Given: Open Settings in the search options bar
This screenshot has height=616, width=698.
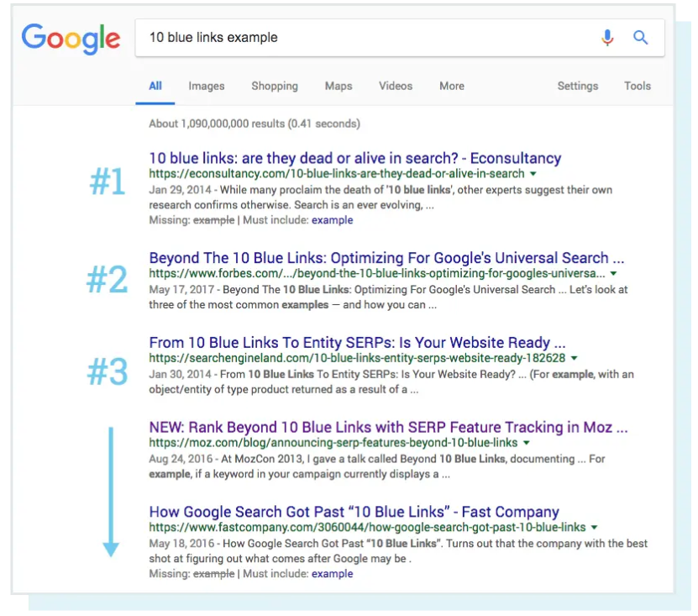Looking at the screenshot, I should (578, 86).
